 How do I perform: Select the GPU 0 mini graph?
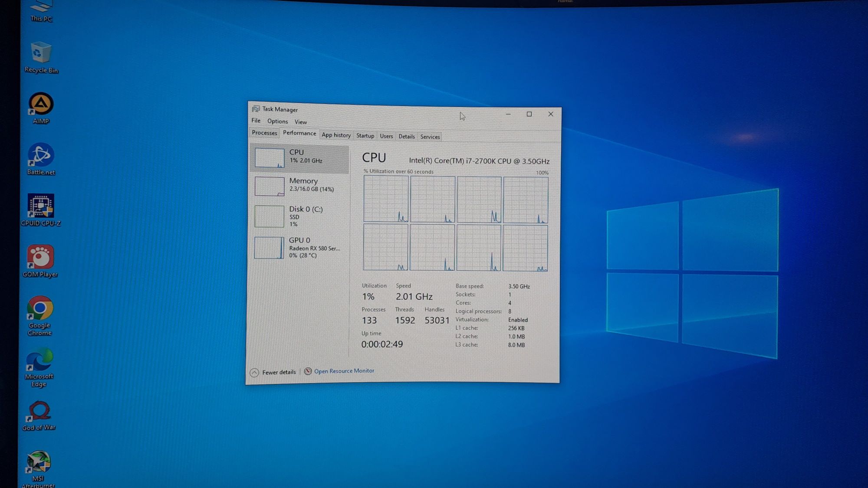pos(269,248)
